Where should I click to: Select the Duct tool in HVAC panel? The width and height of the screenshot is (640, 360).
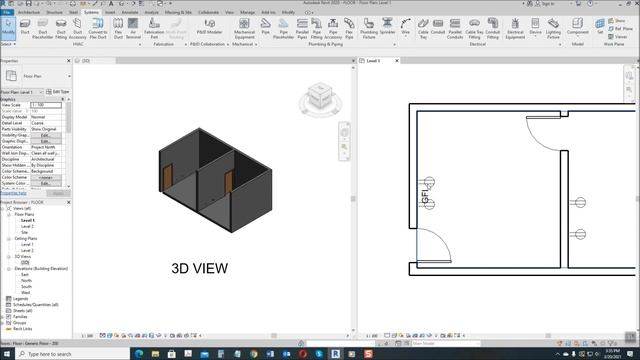pos(25,27)
